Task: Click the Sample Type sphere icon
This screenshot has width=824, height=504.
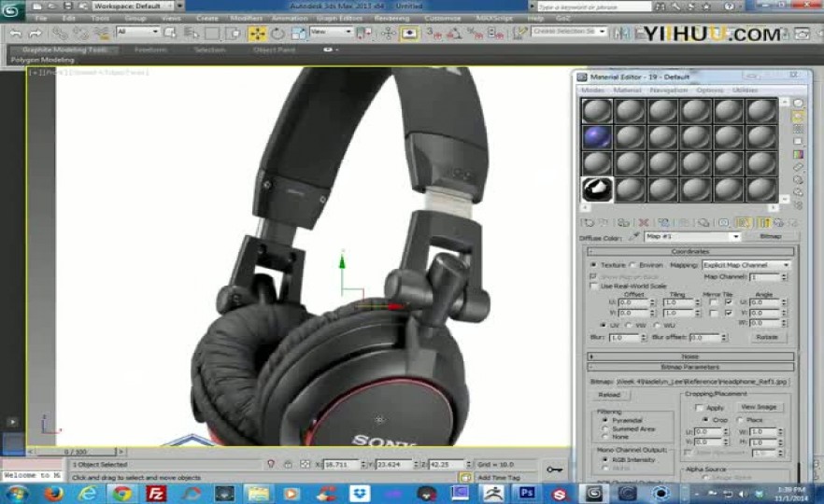Action: click(798, 104)
